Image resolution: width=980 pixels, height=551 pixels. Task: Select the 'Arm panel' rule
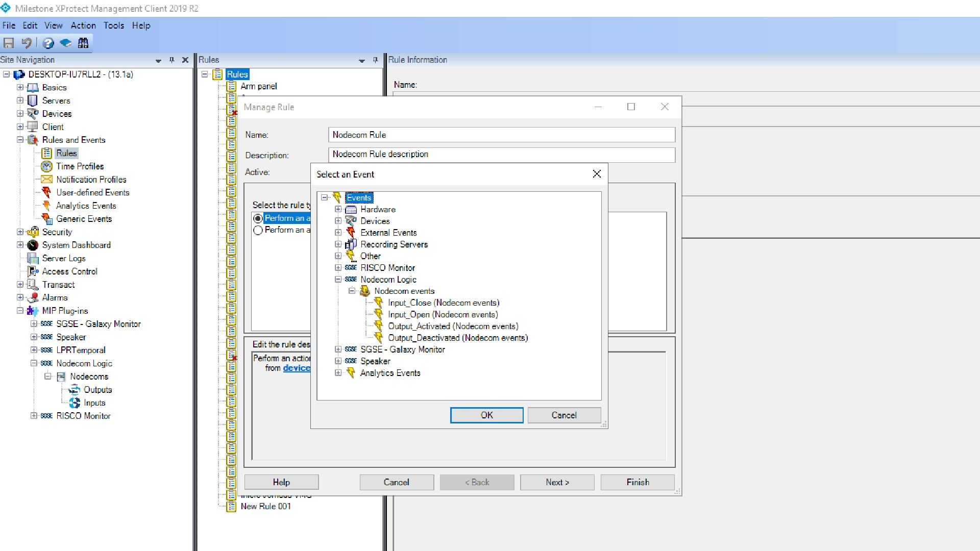coord(259,87)
